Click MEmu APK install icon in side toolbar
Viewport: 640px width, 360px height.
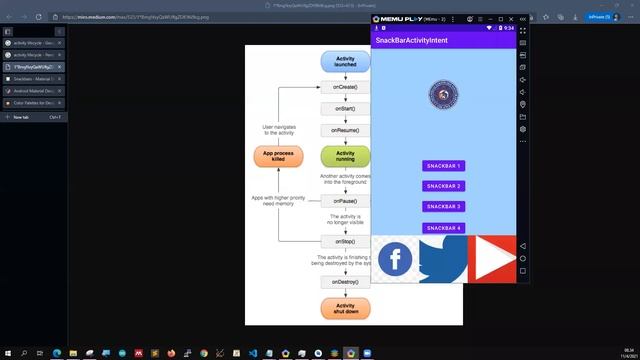tap(523, 55)
